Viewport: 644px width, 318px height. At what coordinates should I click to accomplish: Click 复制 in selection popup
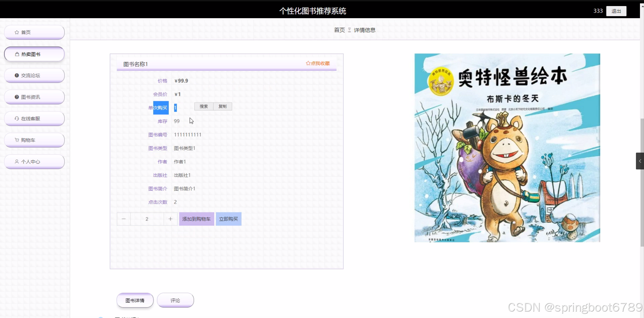coord(223,106)
